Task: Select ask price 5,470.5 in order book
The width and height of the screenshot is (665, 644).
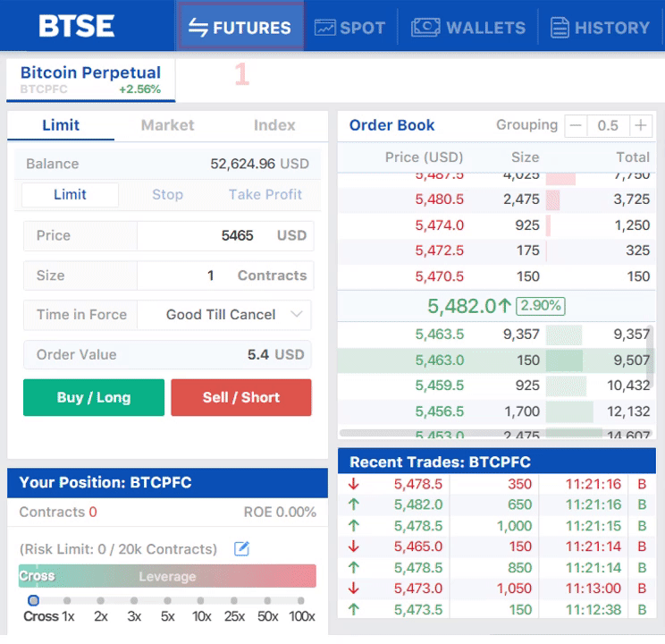Action: coord(440,276)
